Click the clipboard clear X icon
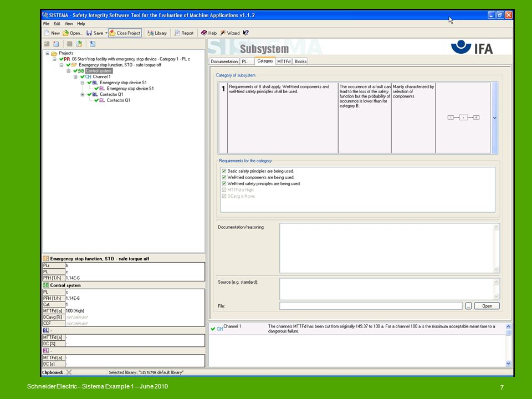 tap(69, 372)
